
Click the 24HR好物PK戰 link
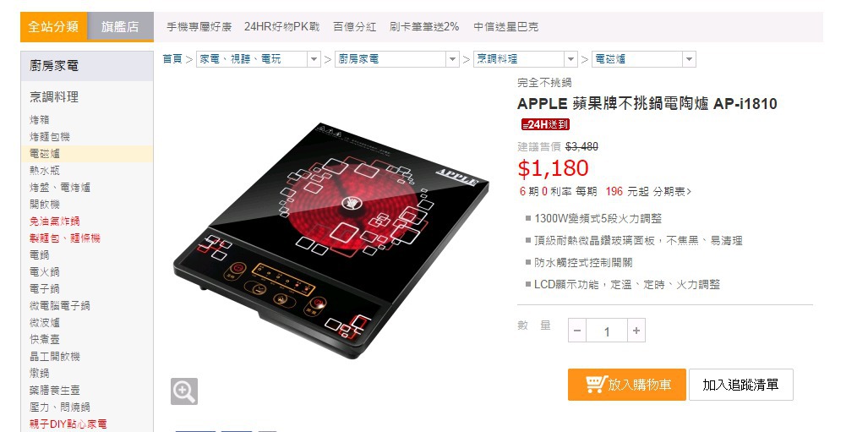click(x=281, y=26)
